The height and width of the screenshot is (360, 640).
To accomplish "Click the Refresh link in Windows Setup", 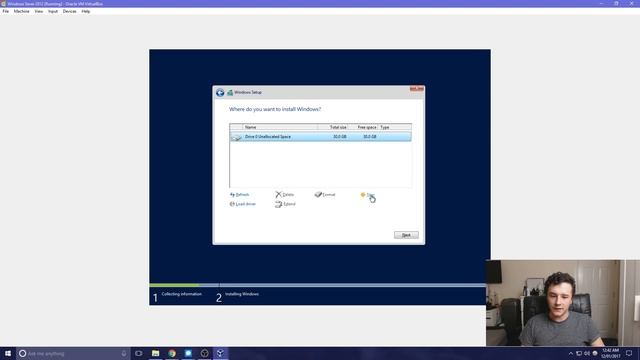I will pyautogui.click(x=240, y=195).
